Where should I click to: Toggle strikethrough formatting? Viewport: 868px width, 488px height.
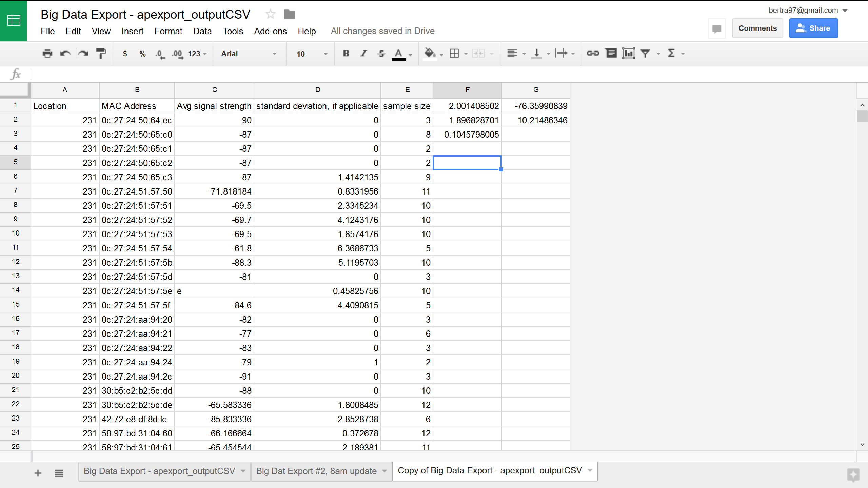[x=381, y=53]
